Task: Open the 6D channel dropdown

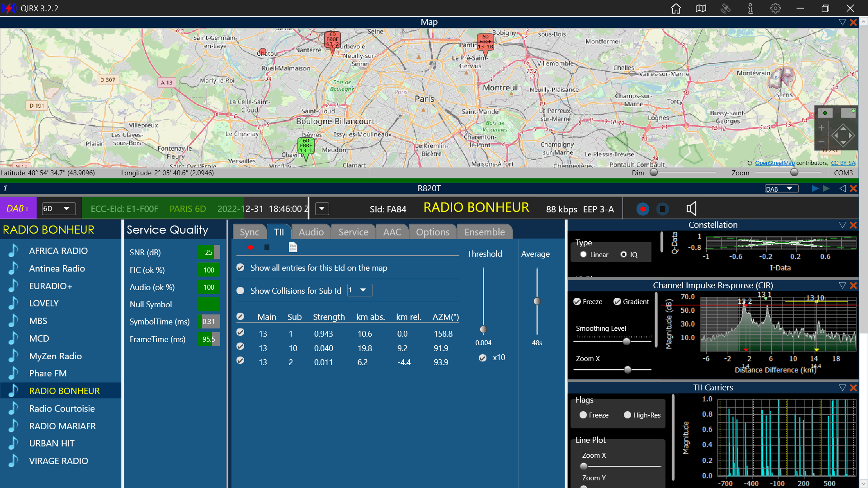Action: [58, 208]
